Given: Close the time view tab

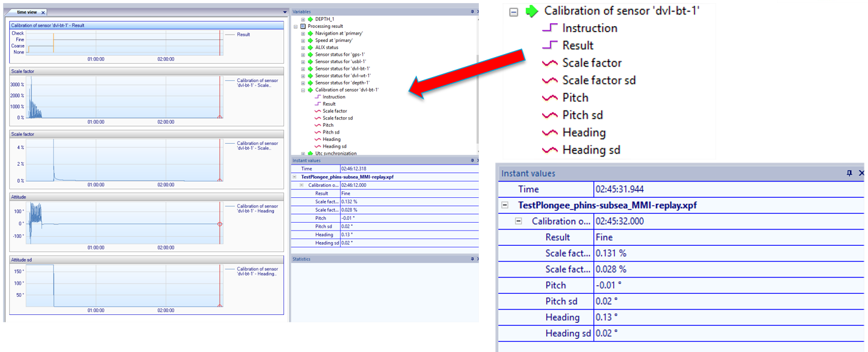Looking at the screenshot, I should click(x=44, y=12).
